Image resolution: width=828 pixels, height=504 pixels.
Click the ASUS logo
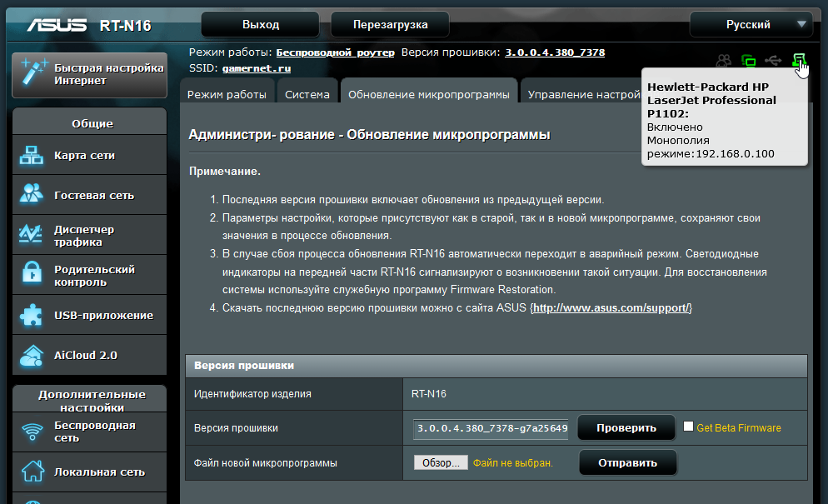point(57,25)
